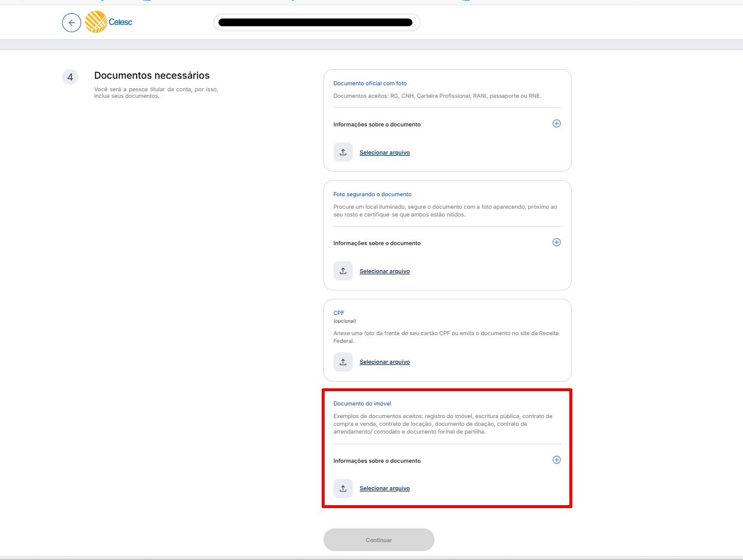Expand document info plus for Documento oficial com foto
The height and width of the screenshot is (560, 743).
coord(556,123)
